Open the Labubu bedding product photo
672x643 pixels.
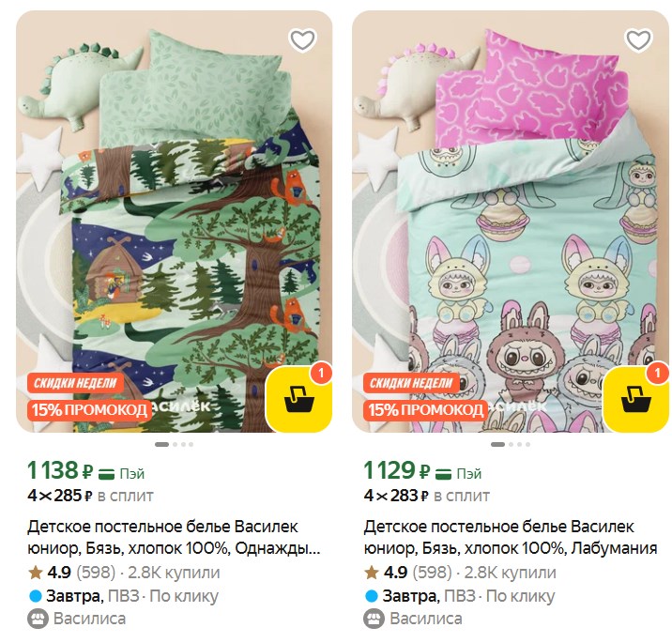[x=510, y=225]
